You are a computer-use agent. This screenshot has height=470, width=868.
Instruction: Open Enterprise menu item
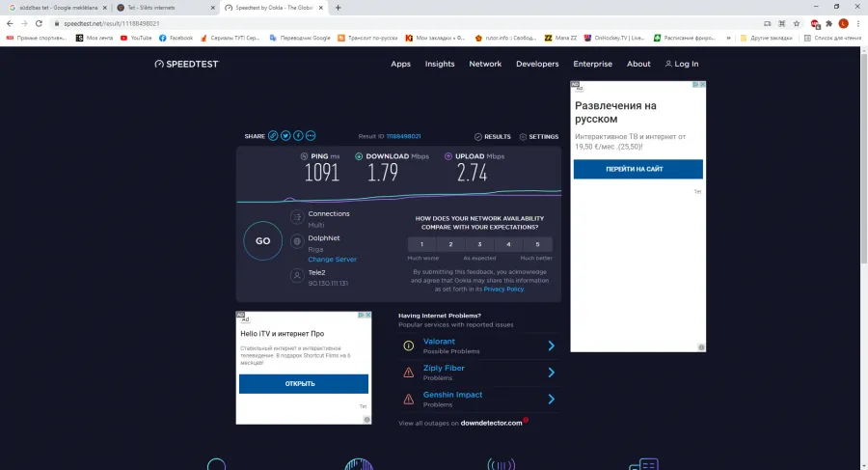click(593, 64)
